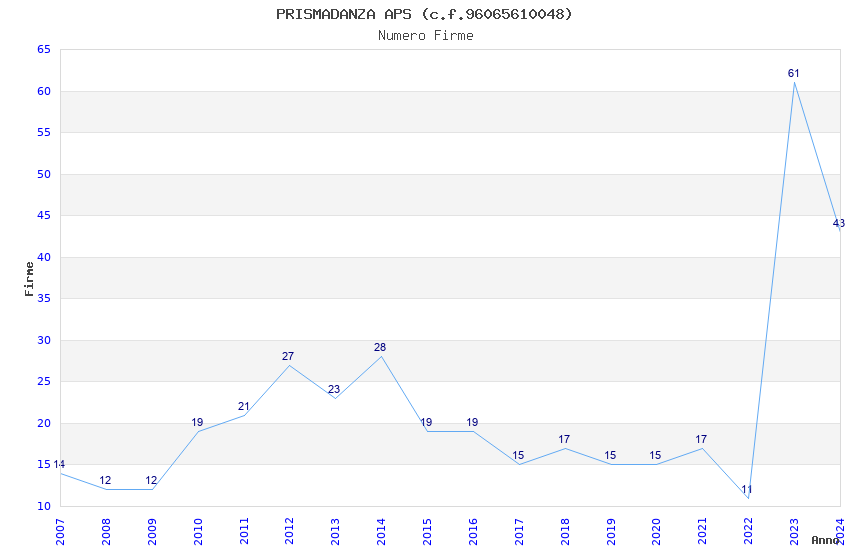
Task: Click y-axis tick value 25
Action: 44,381
